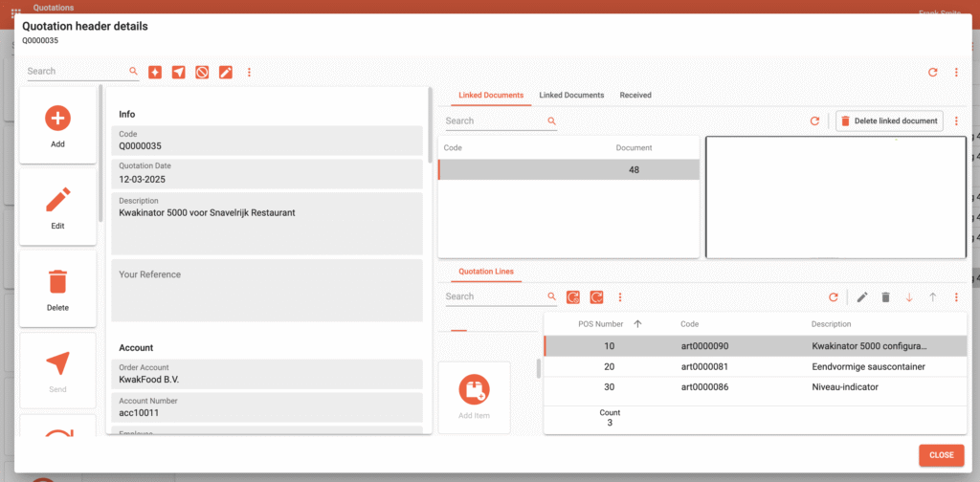Click the Search field in Linked Documents panel
The height and width of the screenshot is (482, 980).
pos(493,121)
